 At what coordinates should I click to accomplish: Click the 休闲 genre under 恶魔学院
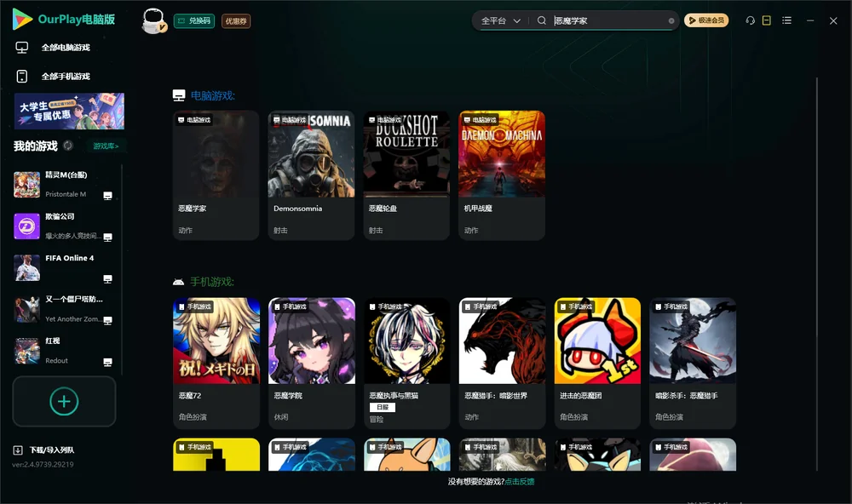281,417
